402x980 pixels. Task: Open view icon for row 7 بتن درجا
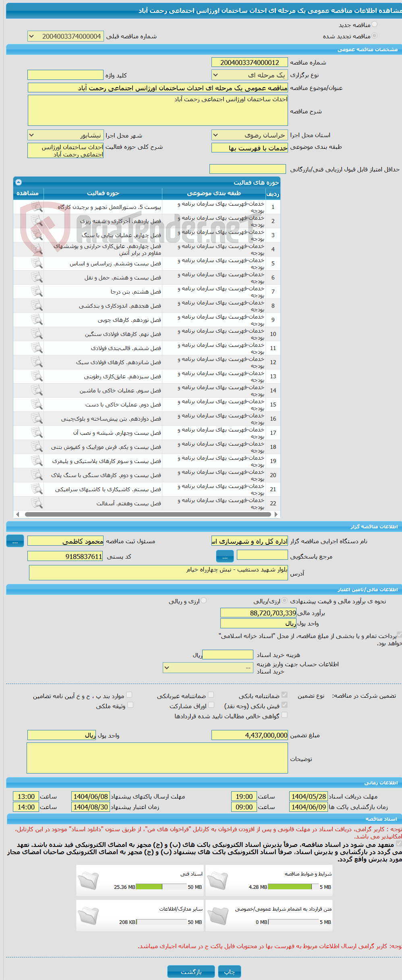point(37,292)
